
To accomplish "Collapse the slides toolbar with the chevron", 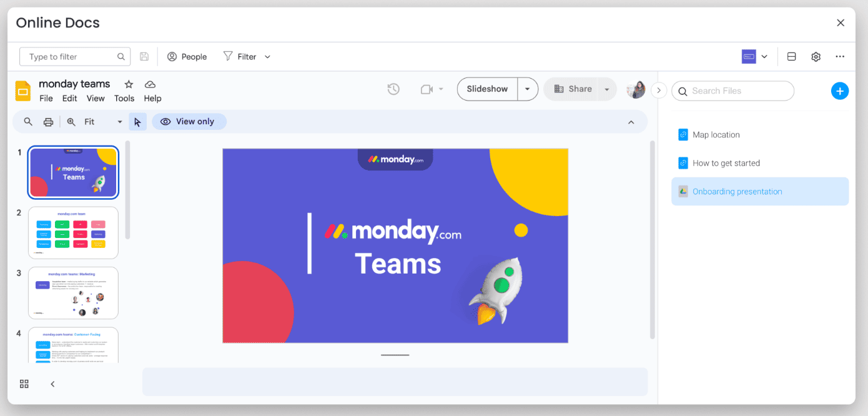I will point(631,122).
